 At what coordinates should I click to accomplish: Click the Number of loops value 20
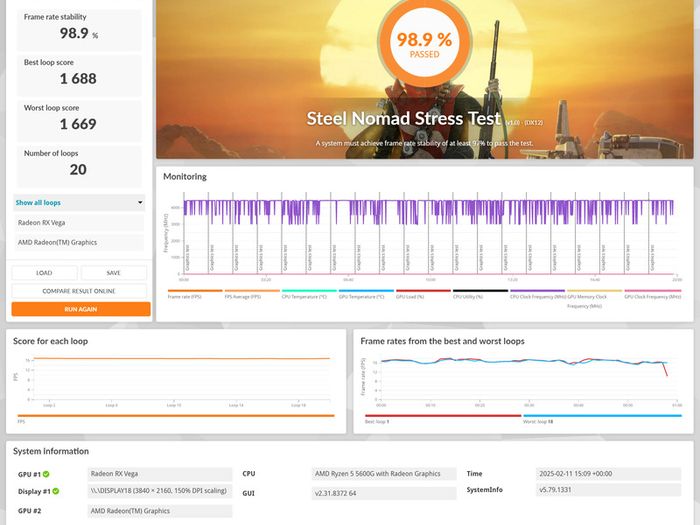[x=78, y=170]
